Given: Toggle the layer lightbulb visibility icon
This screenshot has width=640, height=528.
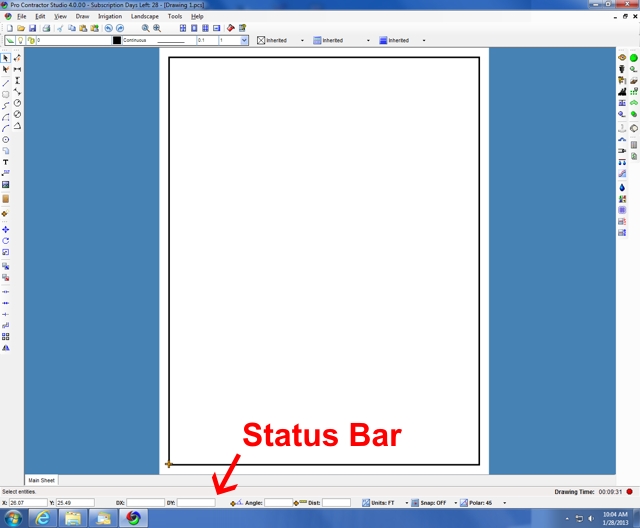Looking at the screenshot, I should [x=19, y=41].
